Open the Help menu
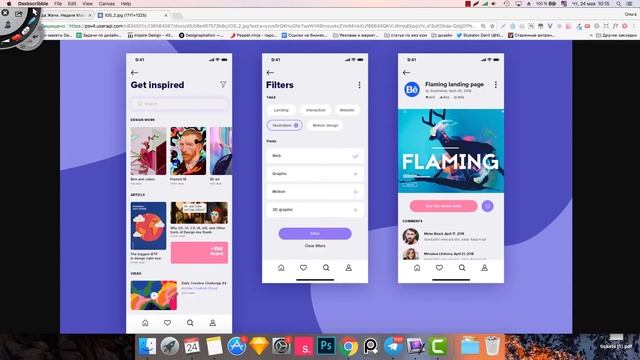Screen dimensions: 640x360 pyautogui.click(x=126, y=4)
